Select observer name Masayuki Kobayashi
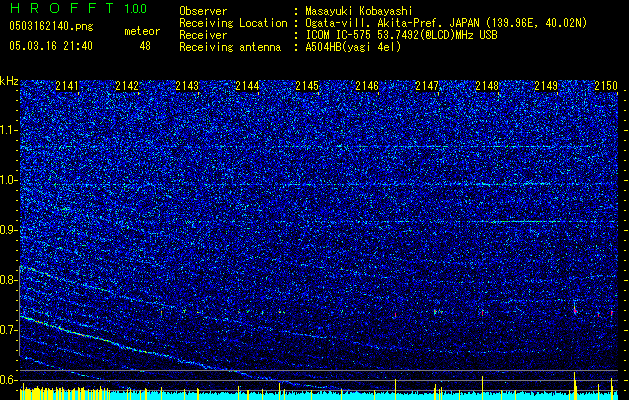Viewport: 629px width, 400px height. (x=359, y=11)
